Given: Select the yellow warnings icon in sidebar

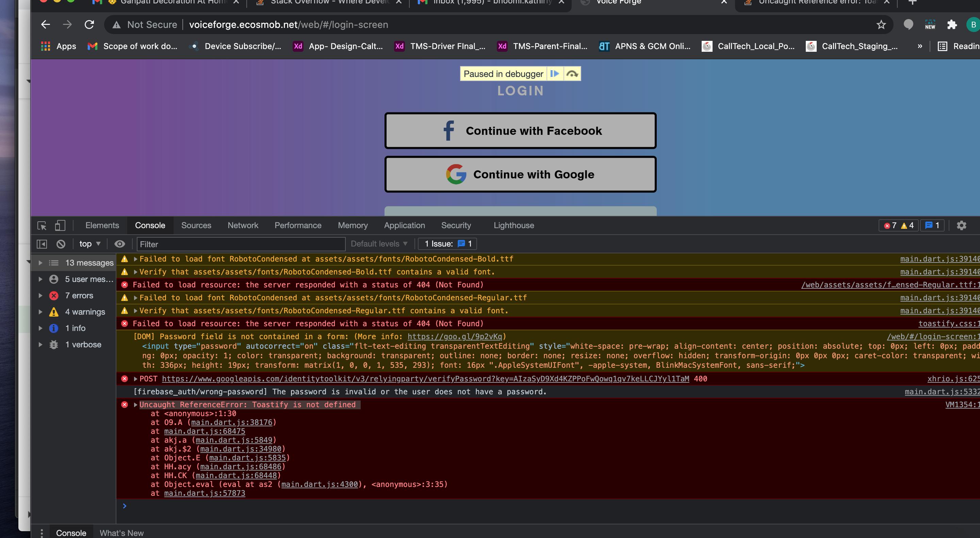Looking at the screenshot, I should pyautogui.click(x=54, y=312).
